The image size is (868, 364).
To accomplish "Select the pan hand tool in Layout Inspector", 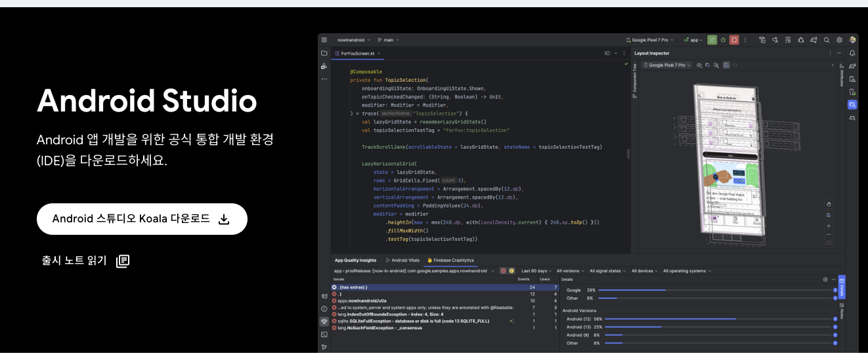I will tap(829, 204).
